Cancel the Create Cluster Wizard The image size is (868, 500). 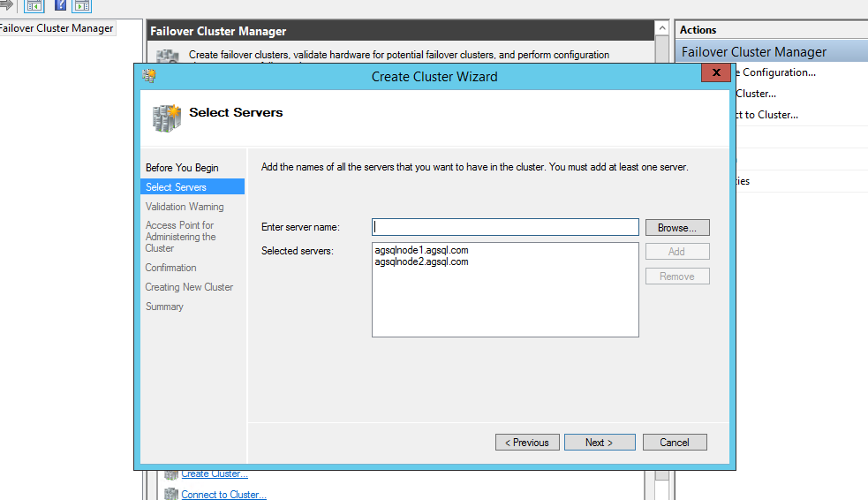click(675, 443)
